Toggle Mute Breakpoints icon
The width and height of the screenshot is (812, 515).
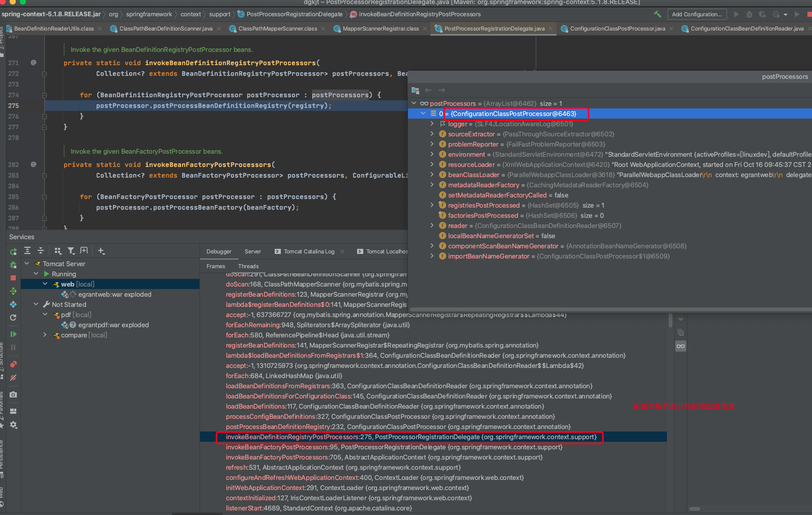click(x=13, y=378)
